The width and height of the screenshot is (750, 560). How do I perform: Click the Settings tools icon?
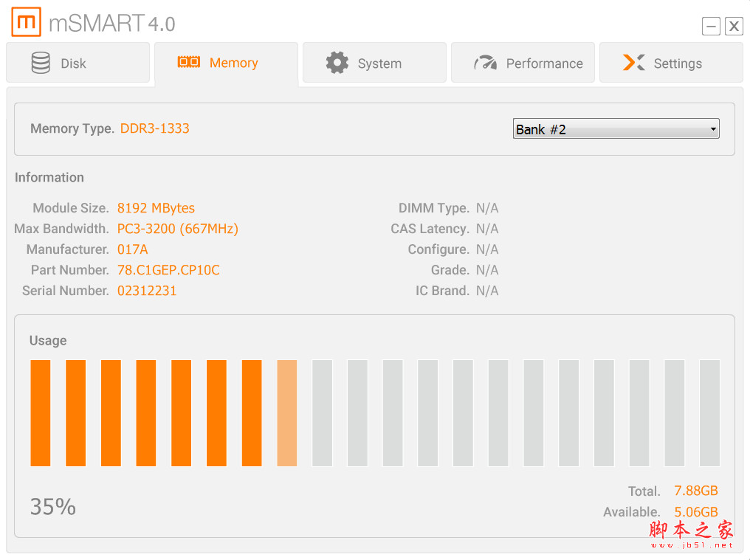(x=634, y=62)
